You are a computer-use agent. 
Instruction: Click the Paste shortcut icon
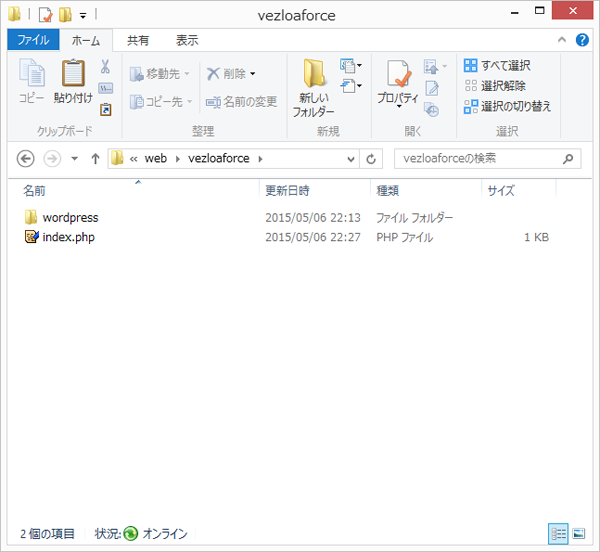[106, 109]
